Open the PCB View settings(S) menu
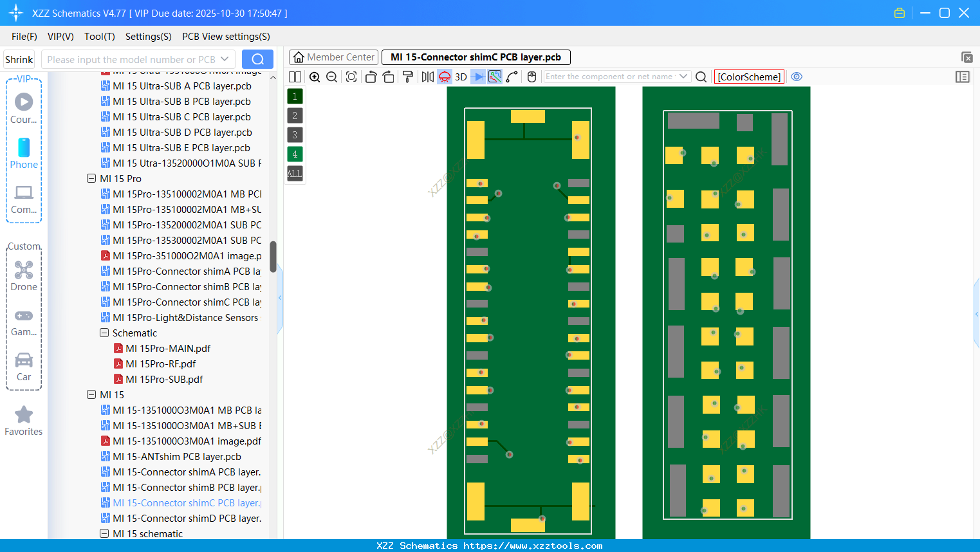This screenshot has height=552, width=980. 226,37
